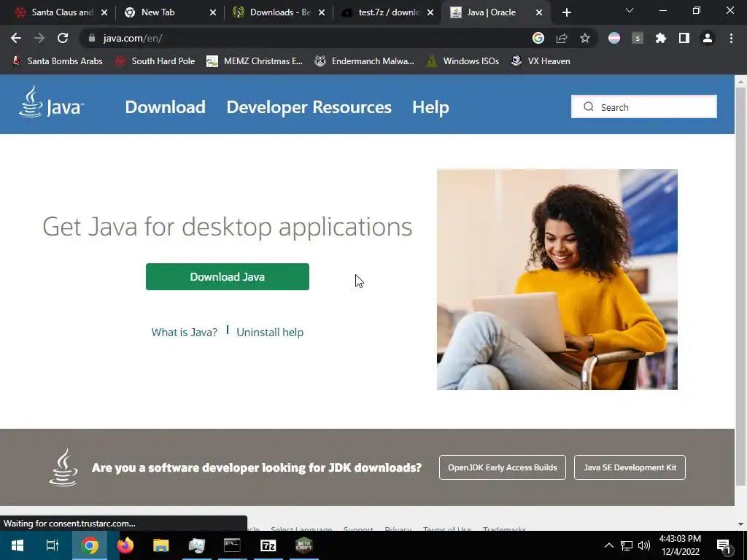Open Firefox from the taskbar
Viewport: 747px width, 560px height.
[x=125, y=545]
